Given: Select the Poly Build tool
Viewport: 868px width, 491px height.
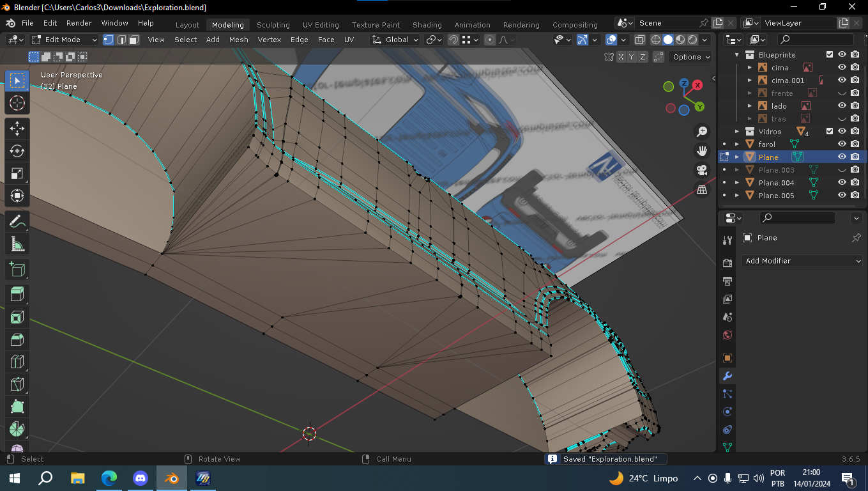Looking at the screenshot, I should pos(17,407).
